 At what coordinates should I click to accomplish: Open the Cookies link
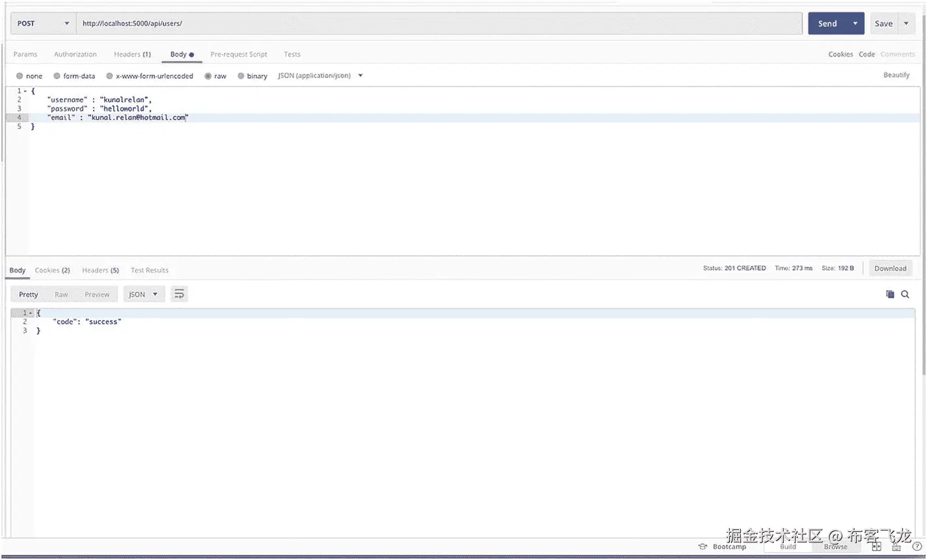coord(840,55)
